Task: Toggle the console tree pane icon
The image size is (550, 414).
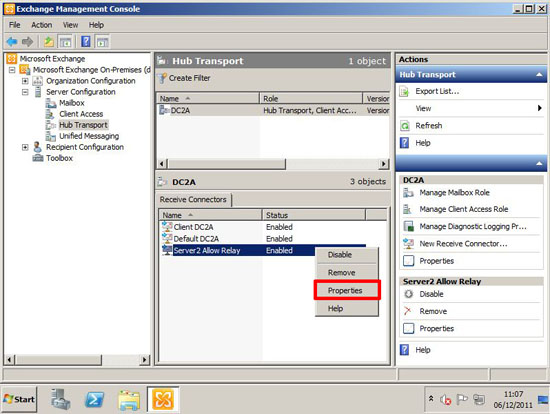Action: point(65,42)
